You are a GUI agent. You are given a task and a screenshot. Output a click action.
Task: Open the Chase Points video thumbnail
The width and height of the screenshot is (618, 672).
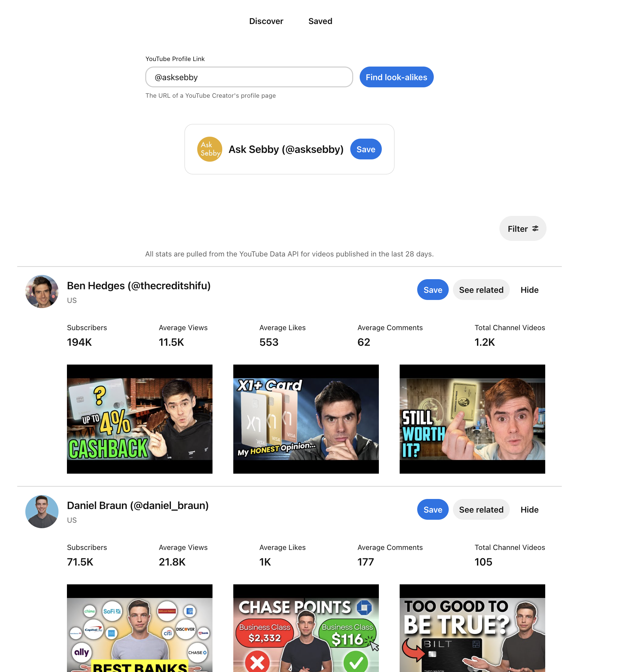pyautogui.click(x=306, y=628)
